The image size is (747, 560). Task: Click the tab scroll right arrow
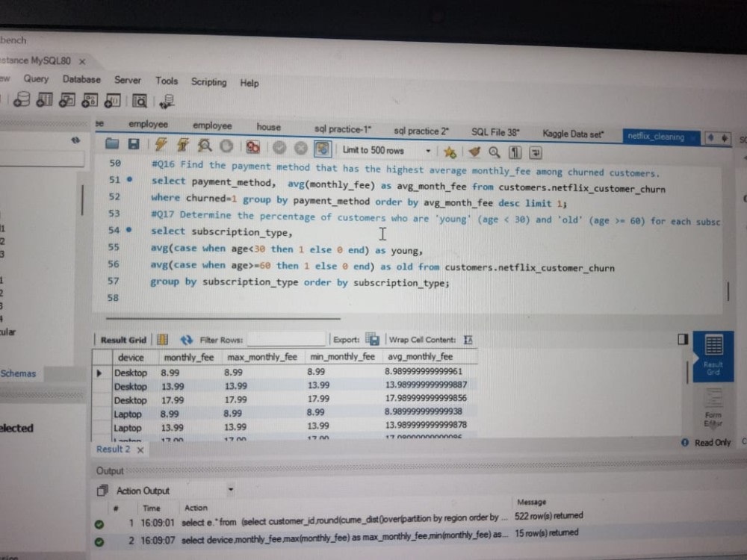(x=724, y=138)
